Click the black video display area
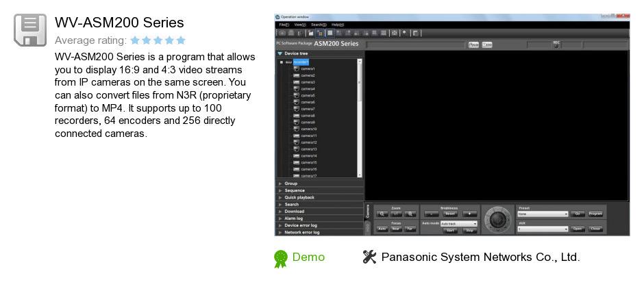 [x=497, y=125]
